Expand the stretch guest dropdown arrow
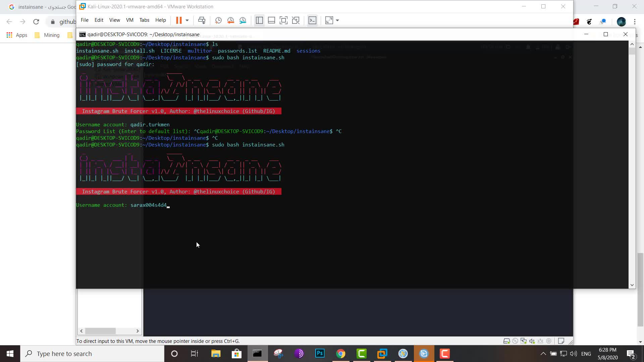 coord(337,20)
